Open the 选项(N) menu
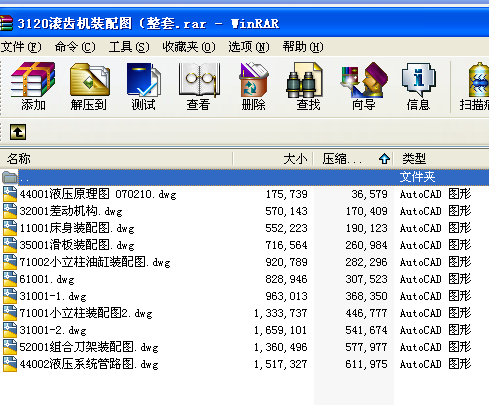The height and width of the screenshot is (405, 489). coord(249,47)
